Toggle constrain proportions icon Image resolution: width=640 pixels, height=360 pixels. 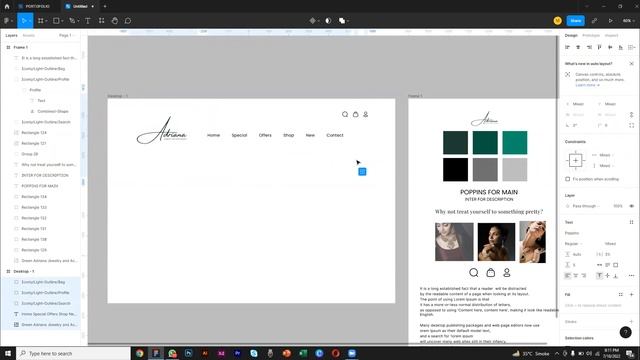point(631,115)
